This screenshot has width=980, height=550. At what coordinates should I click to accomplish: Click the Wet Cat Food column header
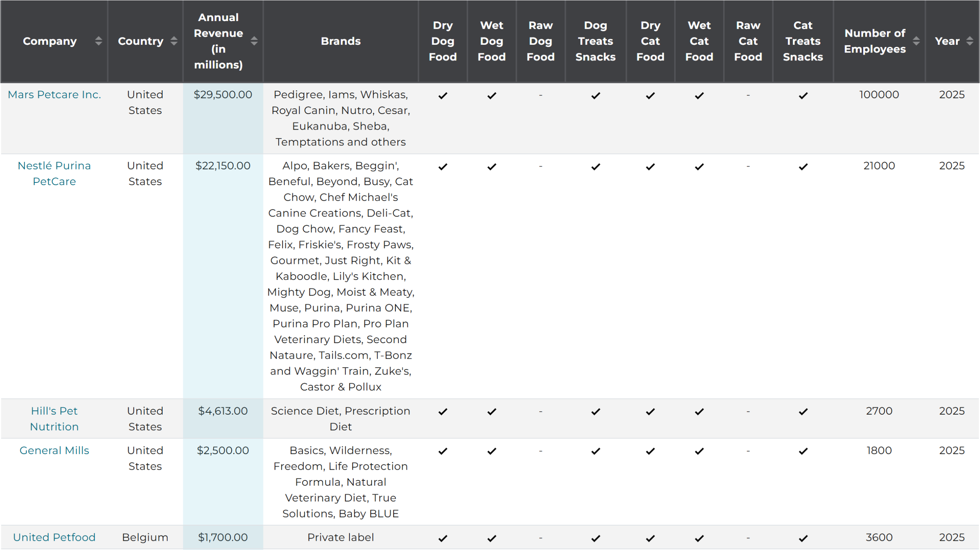tap(699, 41)
